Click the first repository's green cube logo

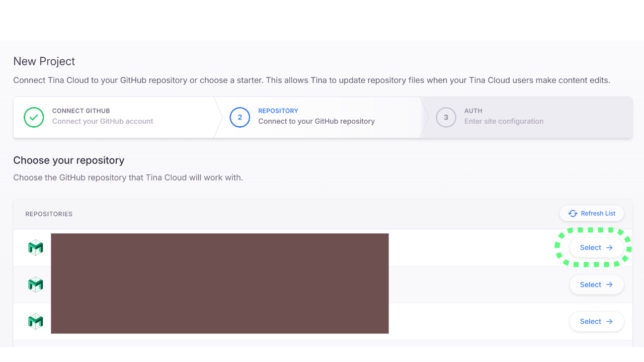[x=35, y=247]
